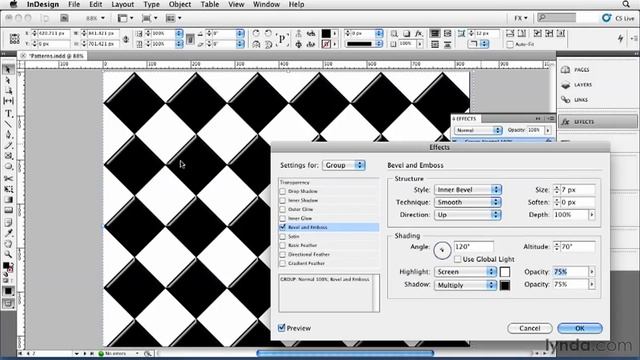640x360 pixels.
Task: Enable the Gradient Feather checkbox
Action: 282,263
